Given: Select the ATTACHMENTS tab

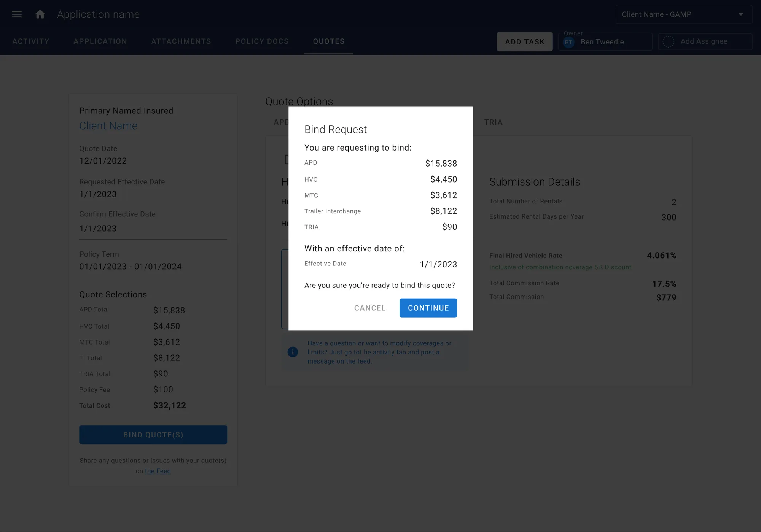Looking at the screenshot, I should coord(181,41).
